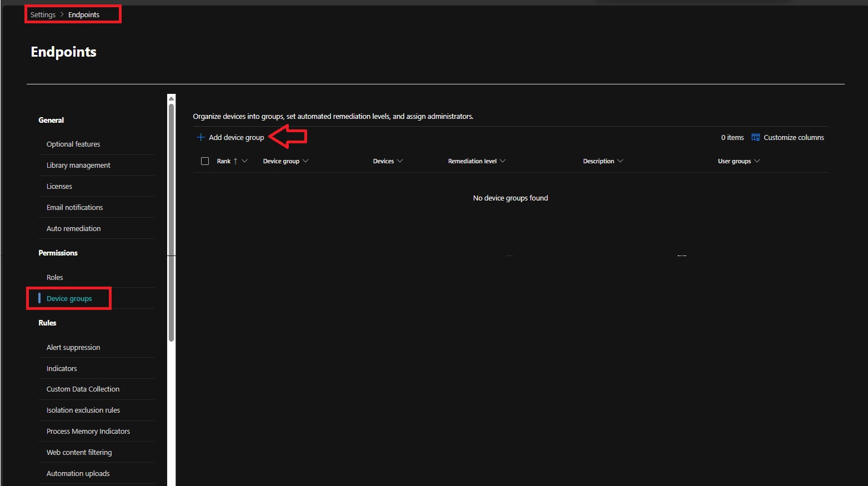Select Device groups in the sidebar
This screenshot has width=868, height=486.
69,299
